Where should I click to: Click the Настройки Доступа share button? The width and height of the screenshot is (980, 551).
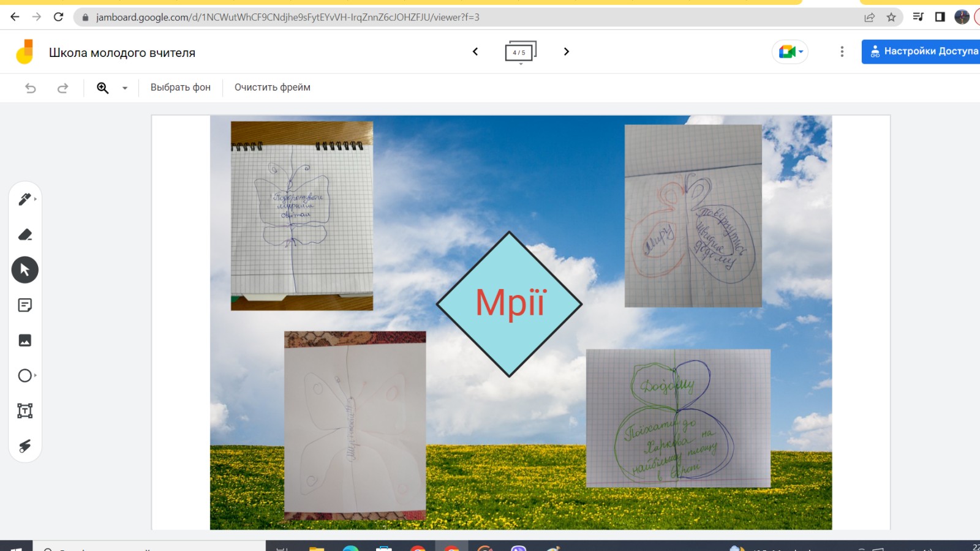click(921, 51)
